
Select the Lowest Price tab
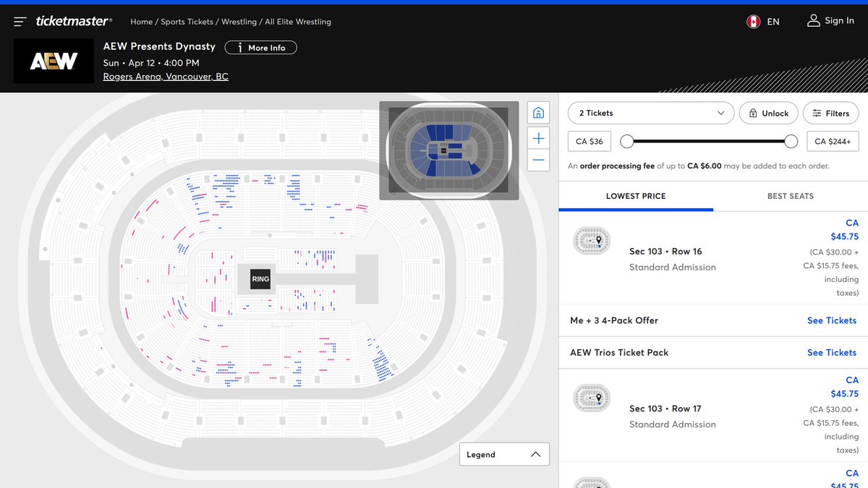coord(636,196)
